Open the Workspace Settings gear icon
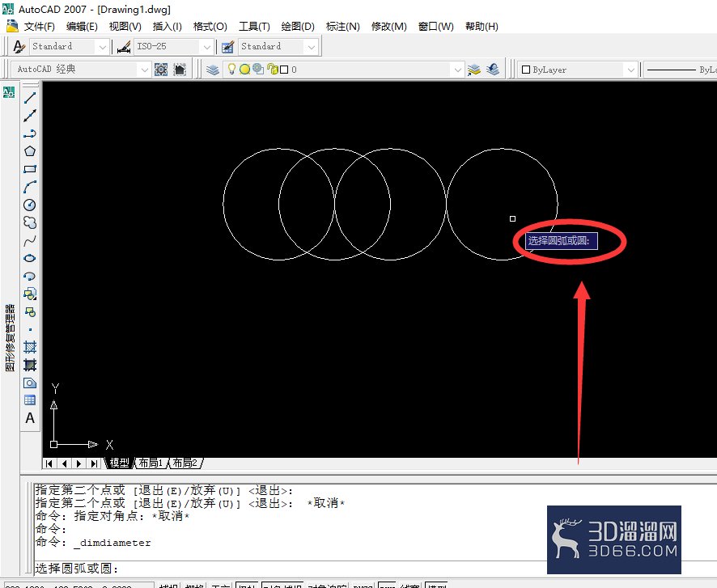Image resolution: width=717 pixels, height=588 pixels. click(x=161, y=70)
